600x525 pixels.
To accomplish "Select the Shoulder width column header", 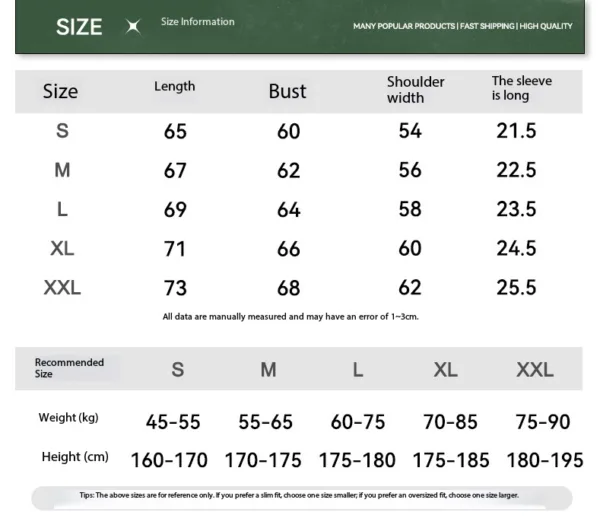I will (x=415, y=89).
